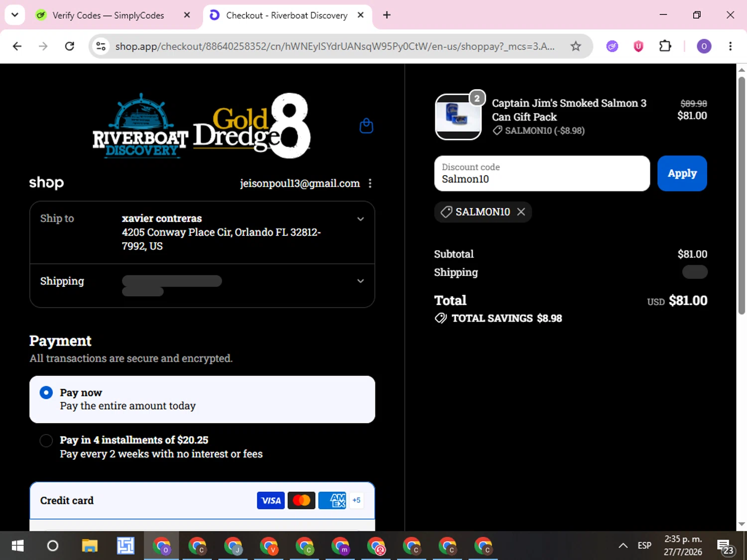
Task: Click the crossed-out $89.98 price
Action: click(x=694, y=104)
